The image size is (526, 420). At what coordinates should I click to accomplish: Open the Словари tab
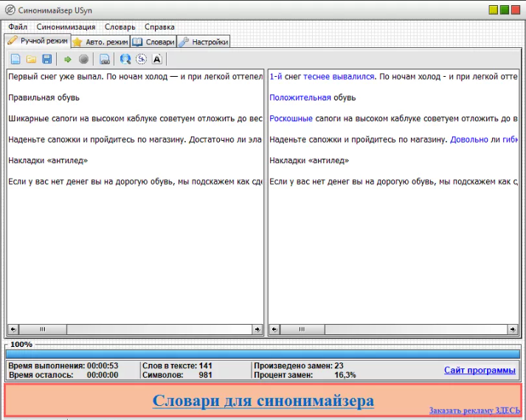click(x=153, y=42)
